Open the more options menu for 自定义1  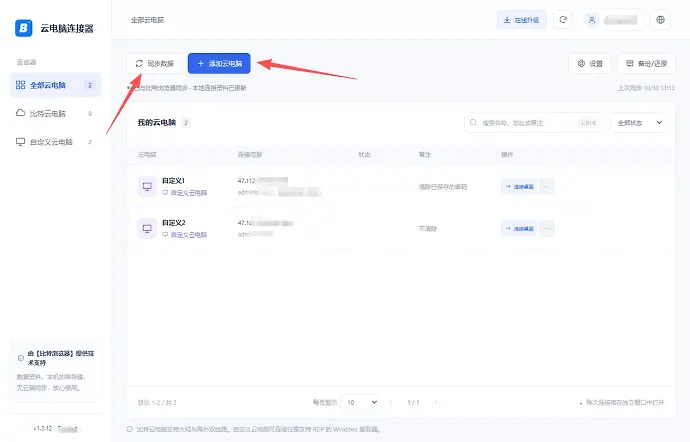(547, 187)
